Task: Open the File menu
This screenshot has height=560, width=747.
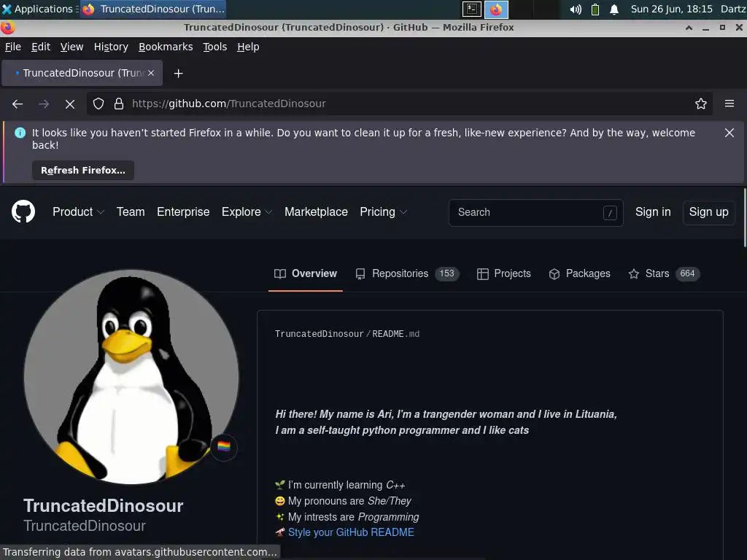Action: pyautogui.click(x=13, y=47)
